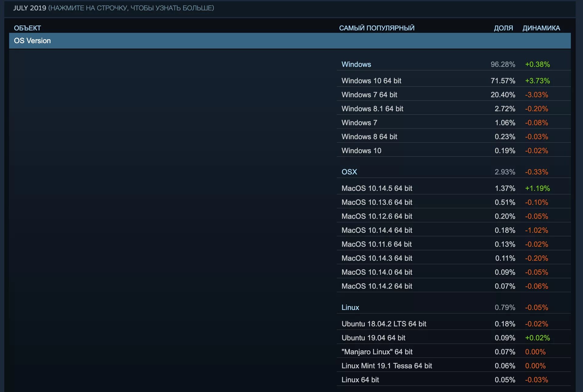Click the +0.38% Windows change value
Screen dimensions: 583x392
point(537,64)
